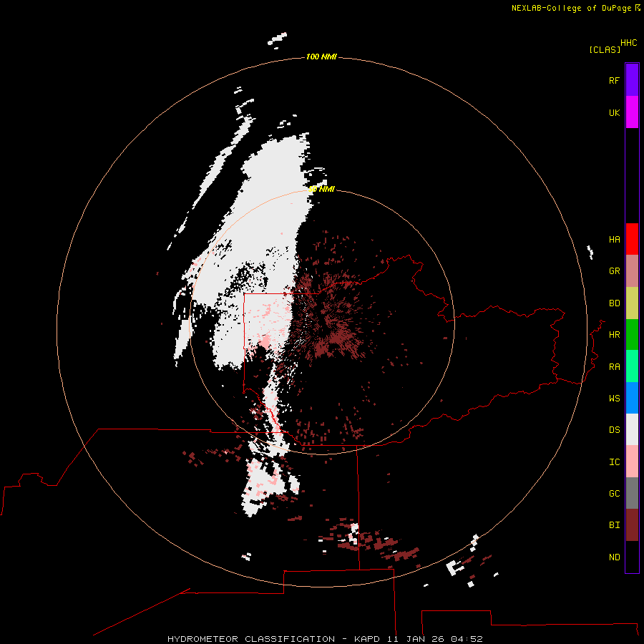This screenshot has width=644, height=644.
Task: Click the red HA legend swatch
Action: pos(632,239)
